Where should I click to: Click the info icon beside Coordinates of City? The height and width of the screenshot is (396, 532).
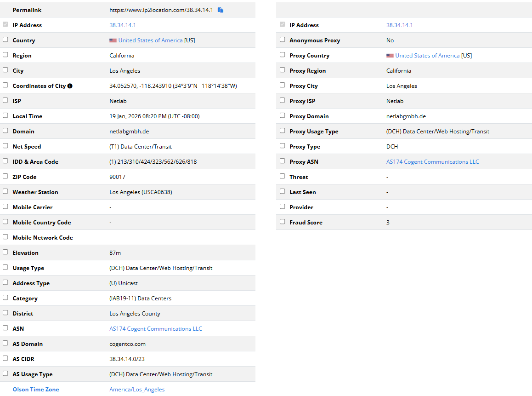coord(70,86)
